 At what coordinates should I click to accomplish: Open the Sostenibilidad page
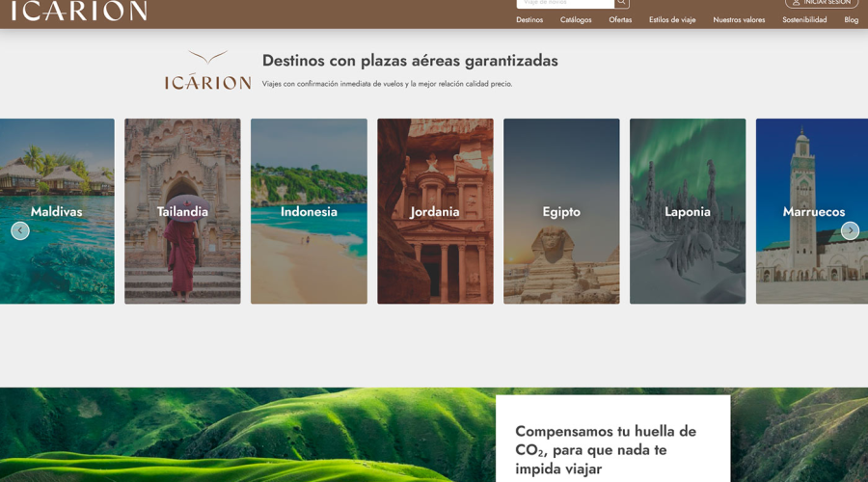(804, 20)
